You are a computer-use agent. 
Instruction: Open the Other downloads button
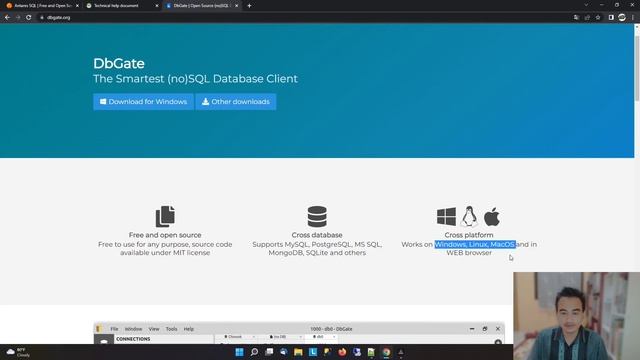236,102
